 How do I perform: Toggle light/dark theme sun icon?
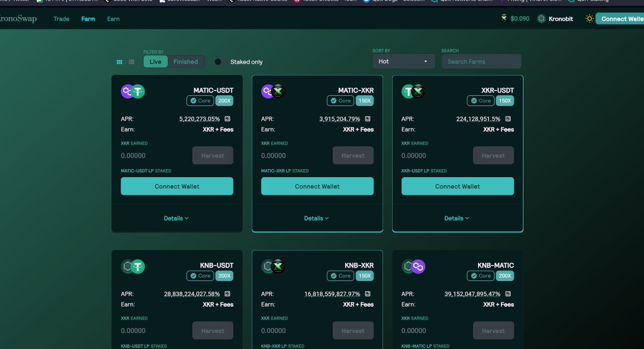point(589,19)
